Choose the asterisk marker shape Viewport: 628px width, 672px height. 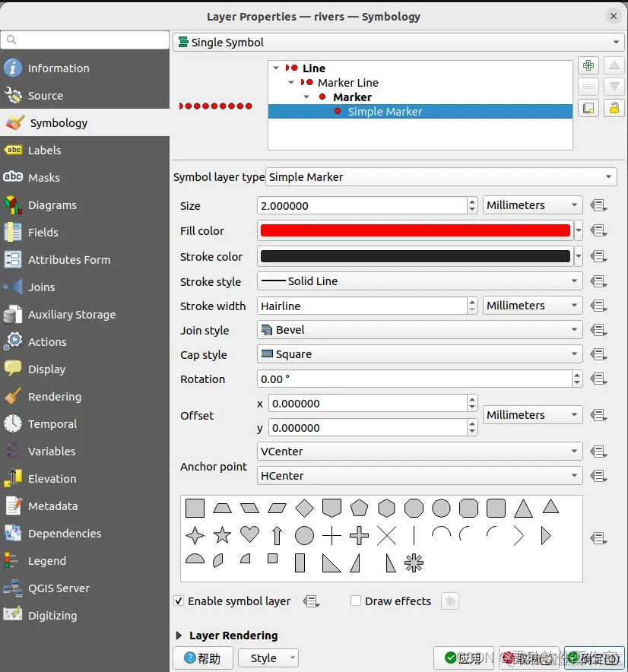[x=414, y=563]
